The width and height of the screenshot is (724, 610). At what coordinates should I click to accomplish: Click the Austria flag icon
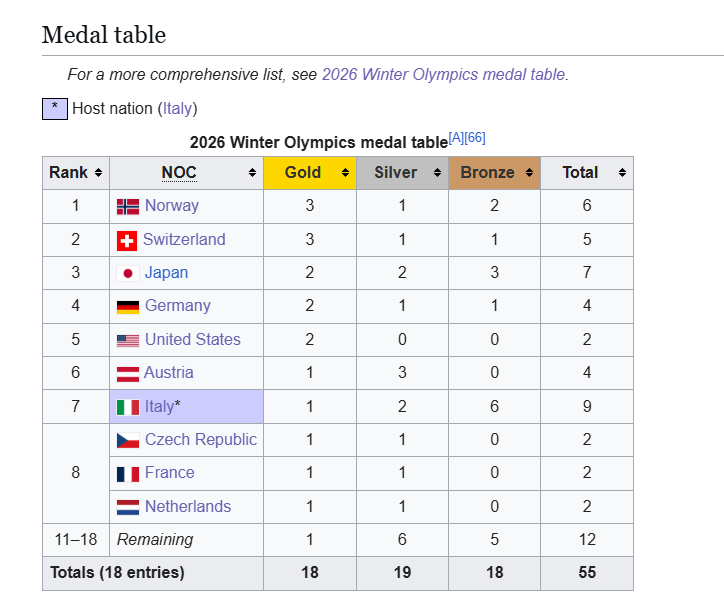coord(128,373)
